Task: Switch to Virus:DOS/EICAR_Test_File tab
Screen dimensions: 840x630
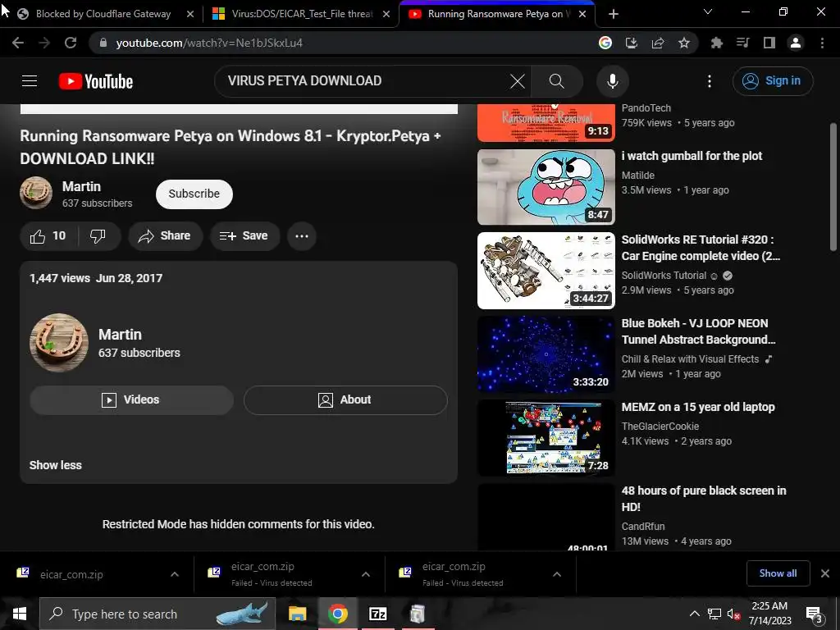Action: (x=300, y=14)
